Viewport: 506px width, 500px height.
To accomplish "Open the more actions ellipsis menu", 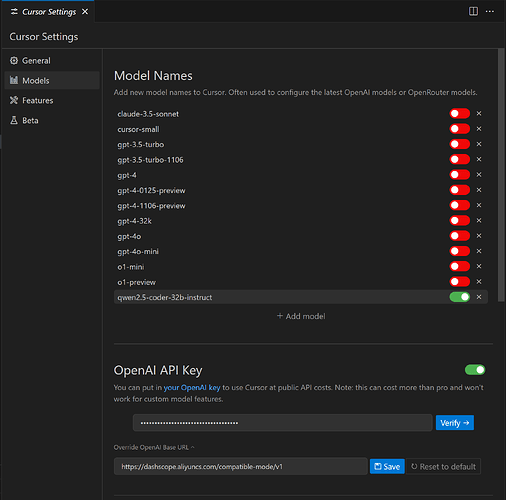I will click(x=490, y=11).
